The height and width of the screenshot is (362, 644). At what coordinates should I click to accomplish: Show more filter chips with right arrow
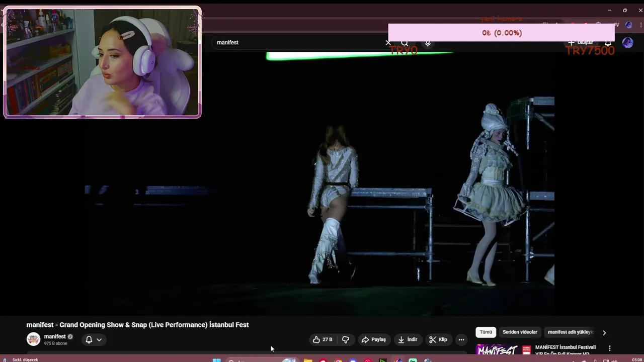click(604, 332)
